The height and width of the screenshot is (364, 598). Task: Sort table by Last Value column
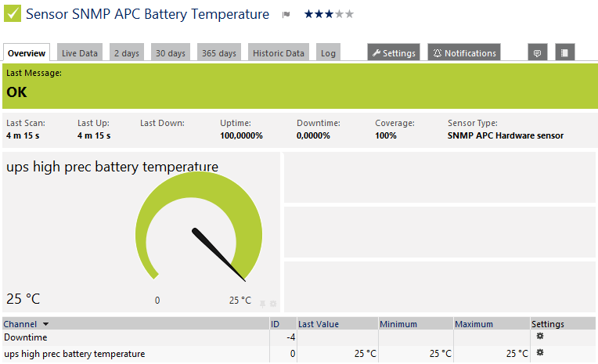(x=319, y=324)
